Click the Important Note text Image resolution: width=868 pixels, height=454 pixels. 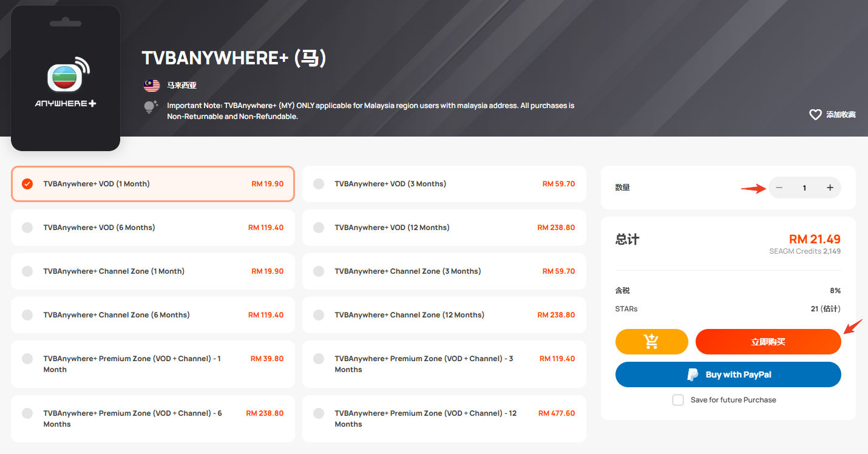coord(371,110)
